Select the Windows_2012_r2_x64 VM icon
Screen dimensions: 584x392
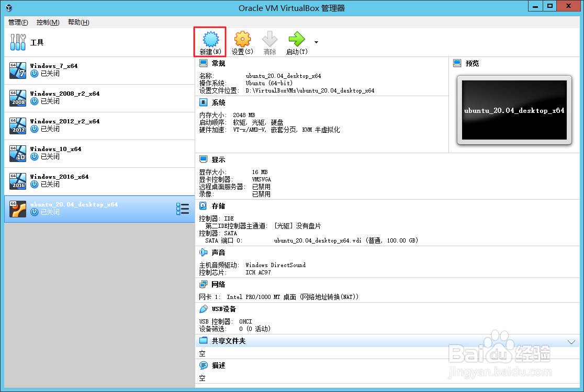click(18, 126)
